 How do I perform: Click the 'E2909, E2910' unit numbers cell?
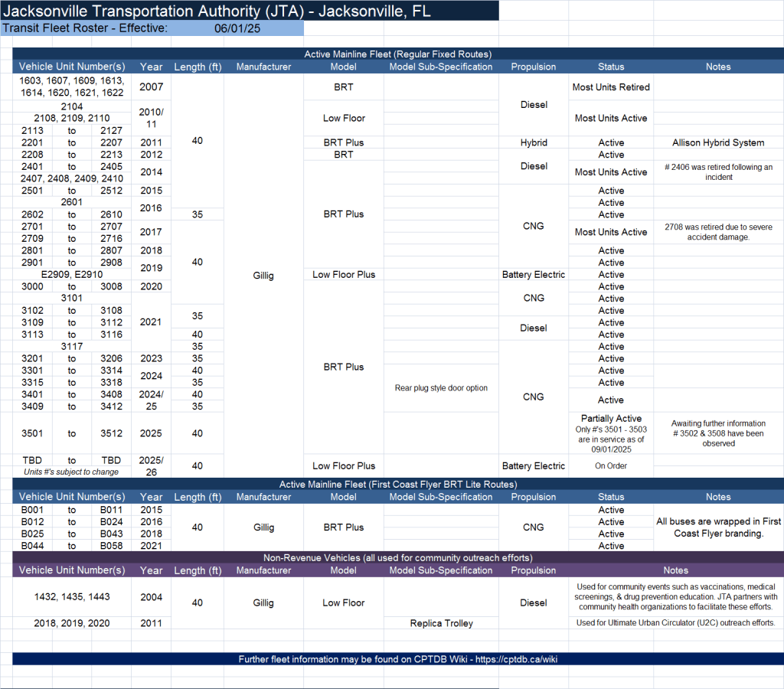(x=72, y=274)
